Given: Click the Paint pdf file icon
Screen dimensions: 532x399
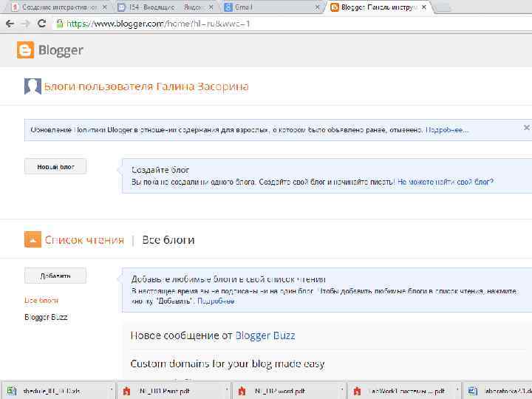Looking at the screenshot, I should pyautogui.click(x=126, y=391).
